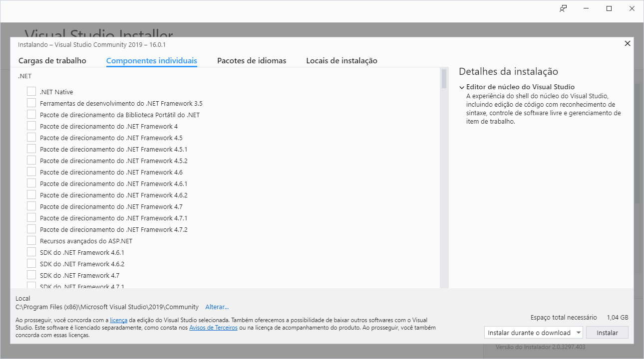This screenshot has height=359, width=644.
Task: Tick the SDK do .NET Framework 4.7 checkbox
Action: [x=31, y=275]
